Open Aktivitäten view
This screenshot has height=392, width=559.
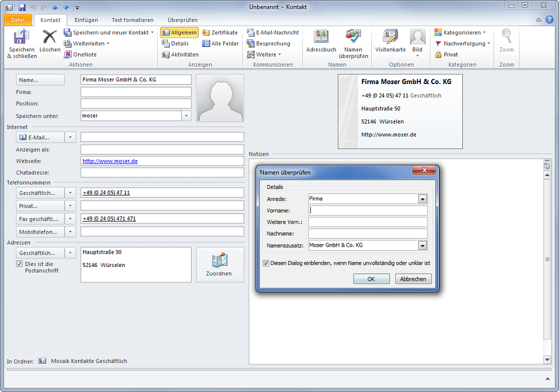coord(180,55)
